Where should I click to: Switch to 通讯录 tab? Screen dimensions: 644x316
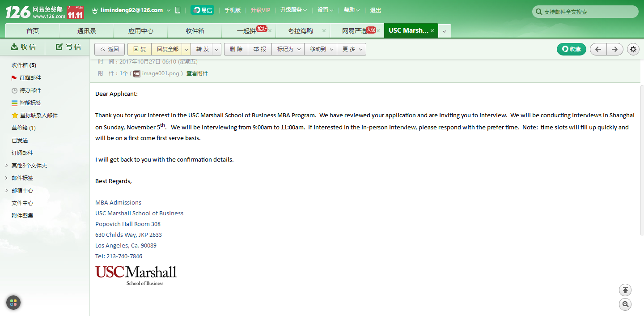coord(87,31)
